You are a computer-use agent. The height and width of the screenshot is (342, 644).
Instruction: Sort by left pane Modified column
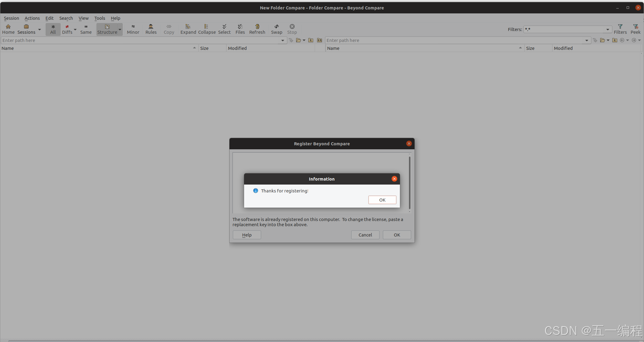point(271,48)
